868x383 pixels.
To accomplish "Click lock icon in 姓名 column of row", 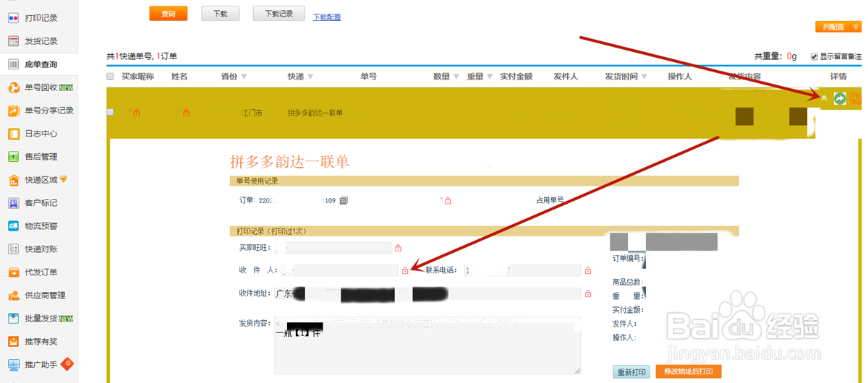I will coord(186,113).
